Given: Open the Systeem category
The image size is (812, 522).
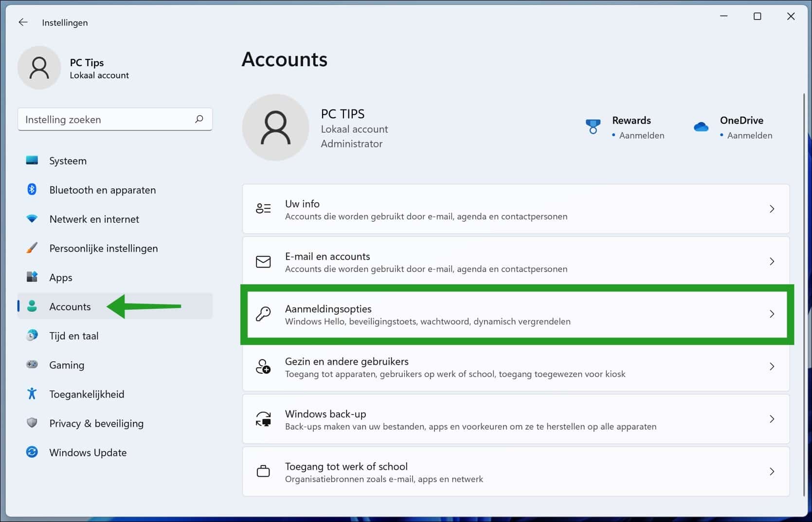Looking at the screenshot, I should pyautogui.click(x=115, y=161).
